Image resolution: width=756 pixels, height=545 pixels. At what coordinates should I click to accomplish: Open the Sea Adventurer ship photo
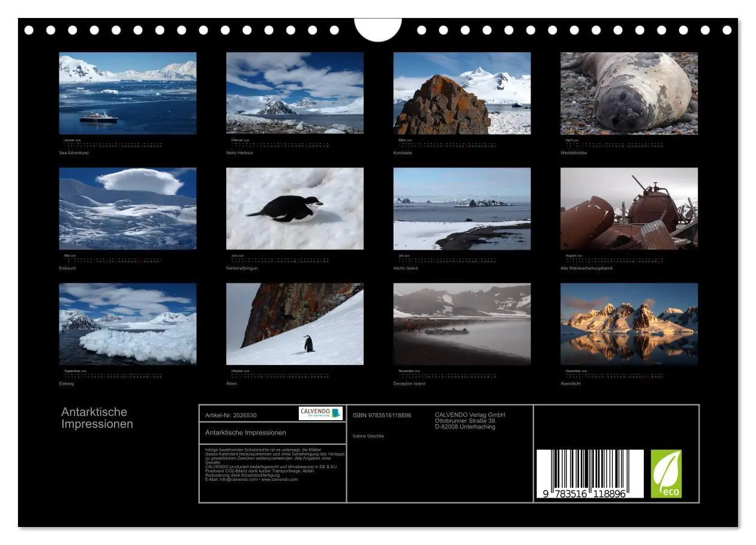pyautogui.click(x=128, y=94)
